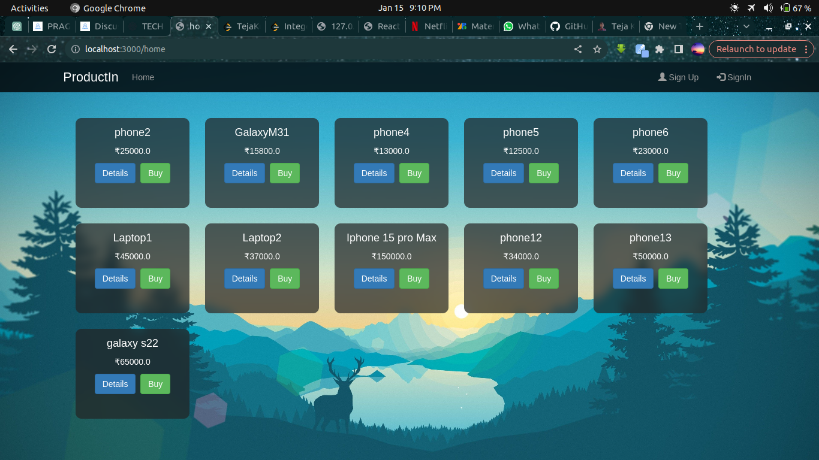The height and width of the screenshot is (460, 819).
Task: Switch to the GitHub tab
Action: pyautogui.click(x=569, y=26)
